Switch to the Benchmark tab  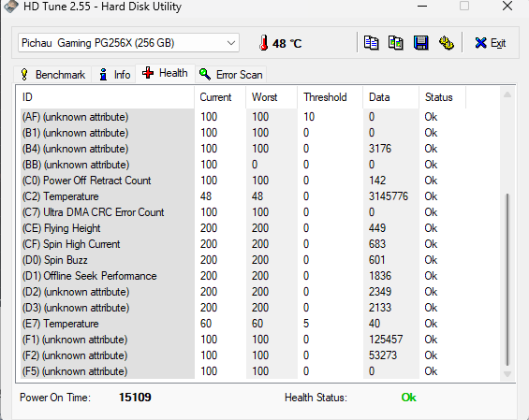[52, 75]
